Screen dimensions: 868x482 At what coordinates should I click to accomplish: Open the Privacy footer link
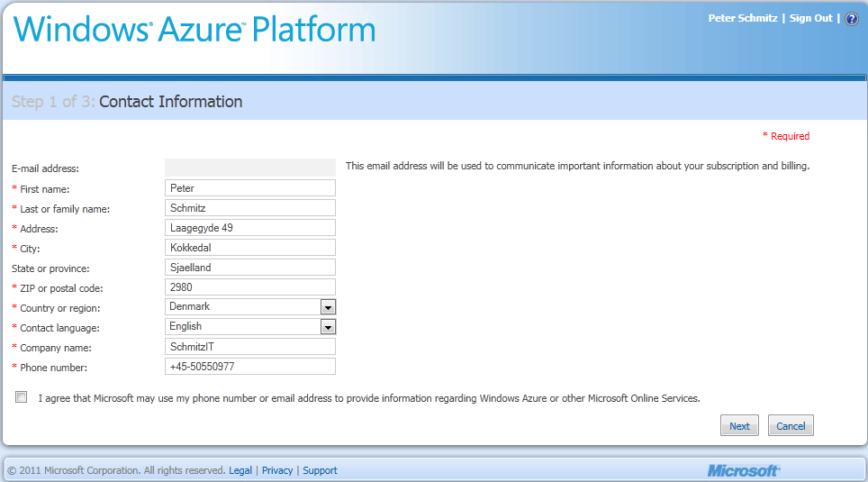coord(276,470)
